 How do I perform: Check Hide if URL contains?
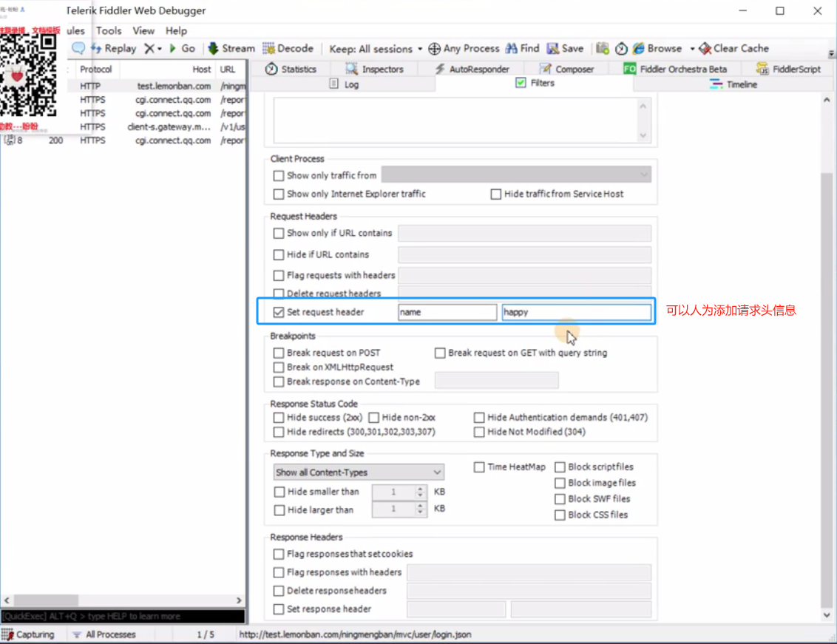click(x=278, y=254)
